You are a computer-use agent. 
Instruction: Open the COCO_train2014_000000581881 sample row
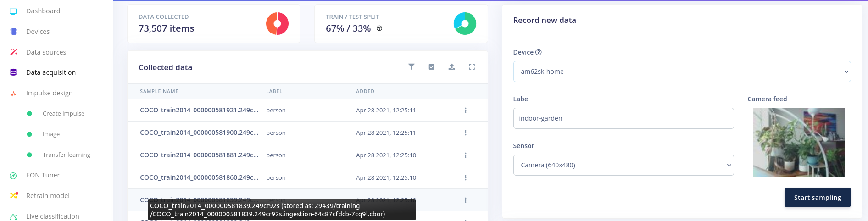(199, 155)
